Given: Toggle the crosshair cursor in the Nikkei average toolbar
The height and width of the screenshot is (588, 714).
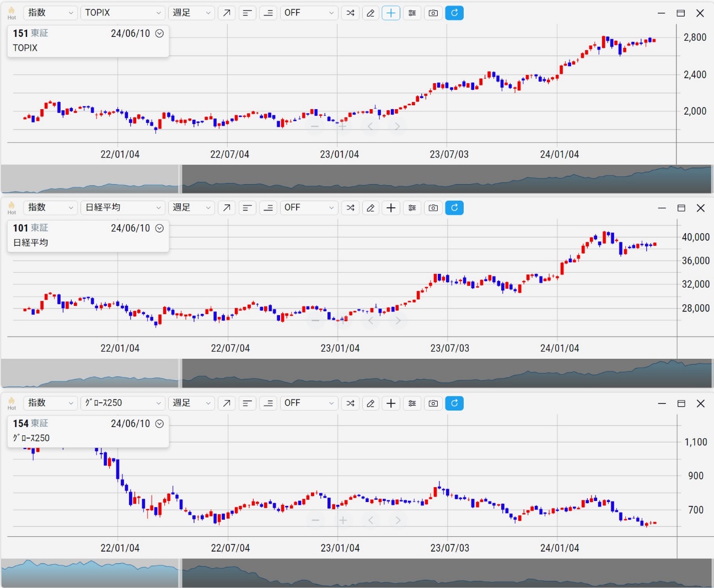Looking at the screenshot, I should [391, 208].
